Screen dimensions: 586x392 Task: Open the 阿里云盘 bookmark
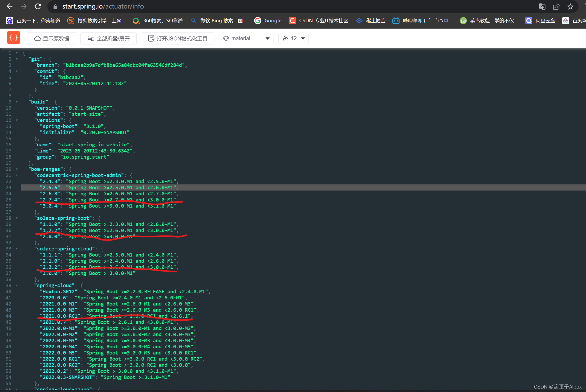coord(540,20)
